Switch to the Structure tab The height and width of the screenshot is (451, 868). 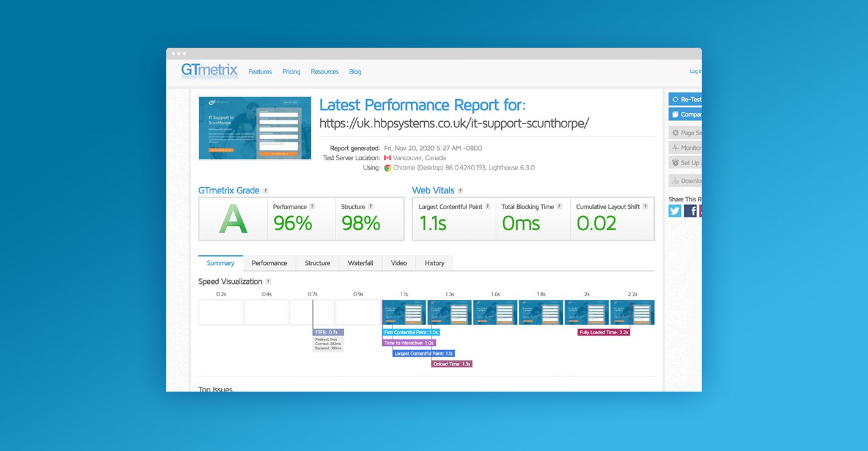317,263
